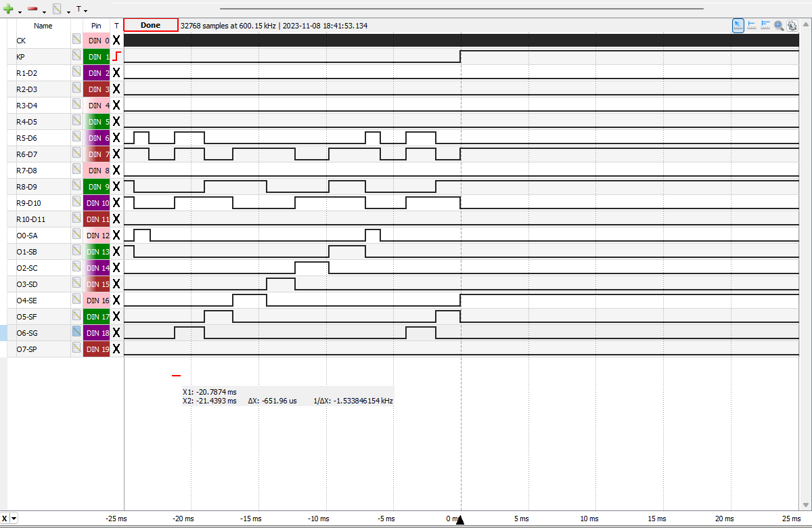812x528 pixels.
Task: Open the X cursor dropdown at bottom left
Action: 14,519
